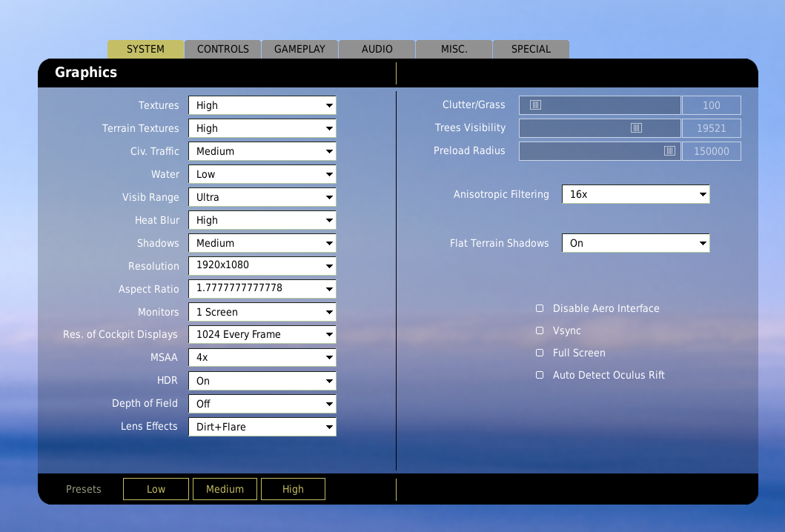Click the Clutter/Grass slider handle

pyautogui.click(x=535, y=105)
